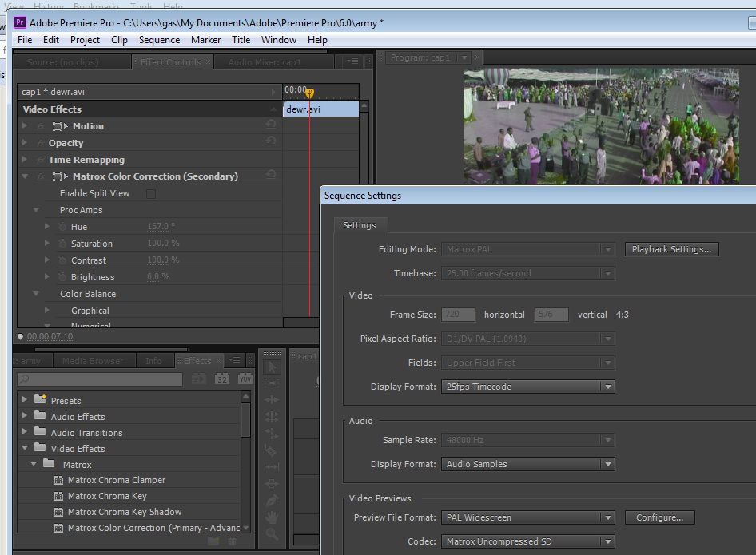Open the Sequence menu
Screen dimensions: 756x555
[159, 40]
